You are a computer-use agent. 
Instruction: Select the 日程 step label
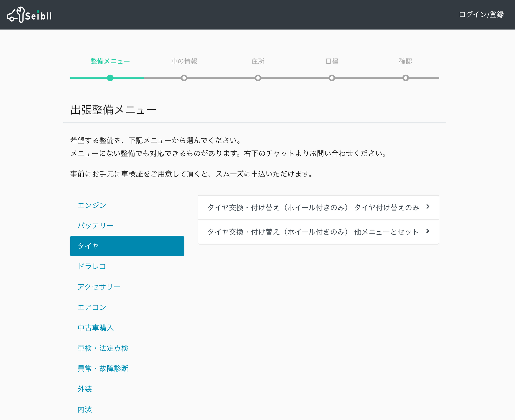[332, 61]
